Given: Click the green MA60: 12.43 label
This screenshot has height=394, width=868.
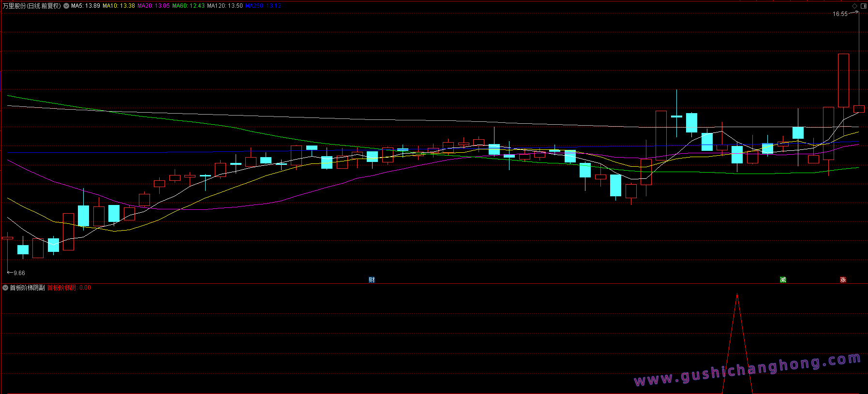Looking at the screenshot, I should [x=188, y=6].
